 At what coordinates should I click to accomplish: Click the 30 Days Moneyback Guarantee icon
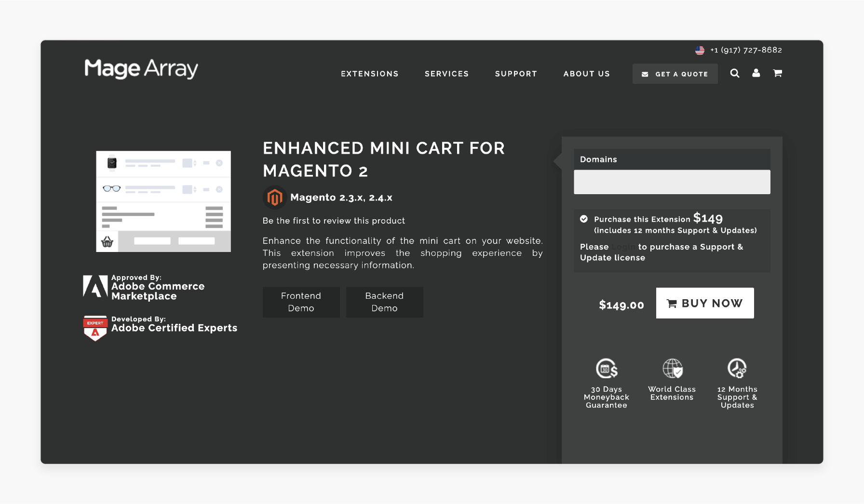[607, 369]
